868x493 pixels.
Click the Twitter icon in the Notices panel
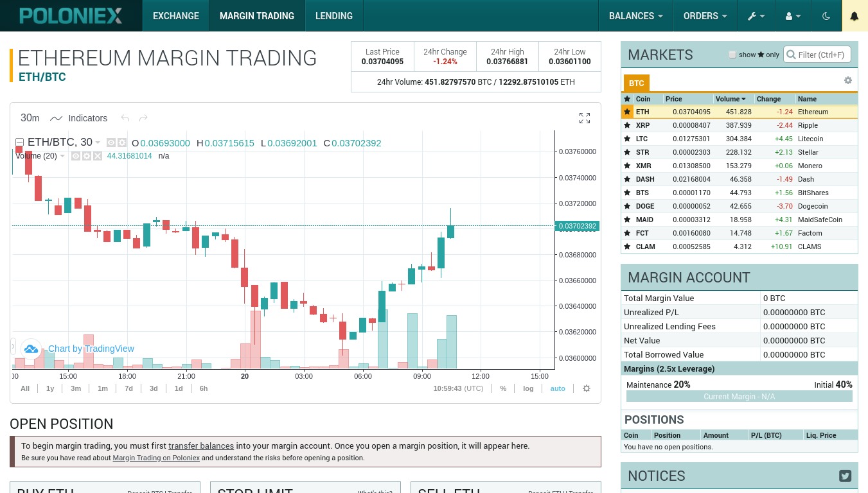click(x=845, y=476)
